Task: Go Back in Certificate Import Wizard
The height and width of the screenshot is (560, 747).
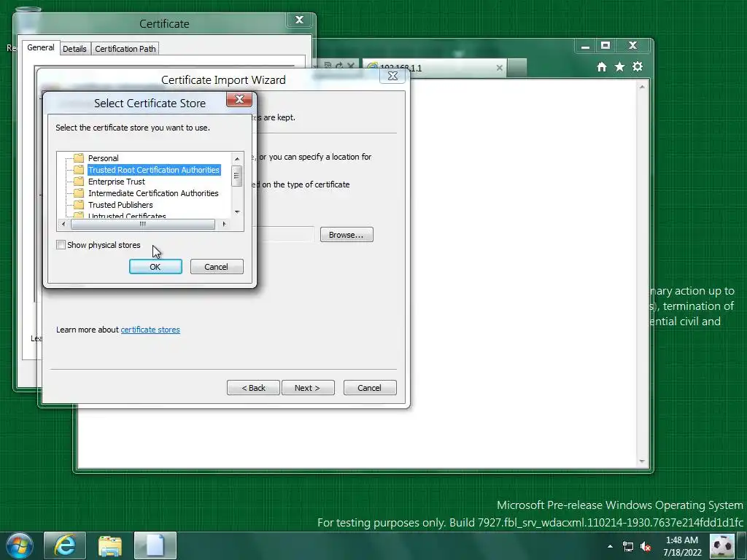Action: coord(253,388)
